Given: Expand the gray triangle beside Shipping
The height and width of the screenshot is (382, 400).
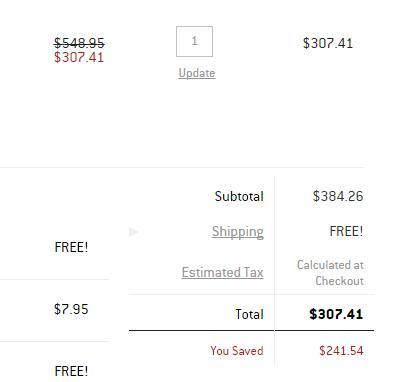Looking at the screenshot, I should 134,231.
